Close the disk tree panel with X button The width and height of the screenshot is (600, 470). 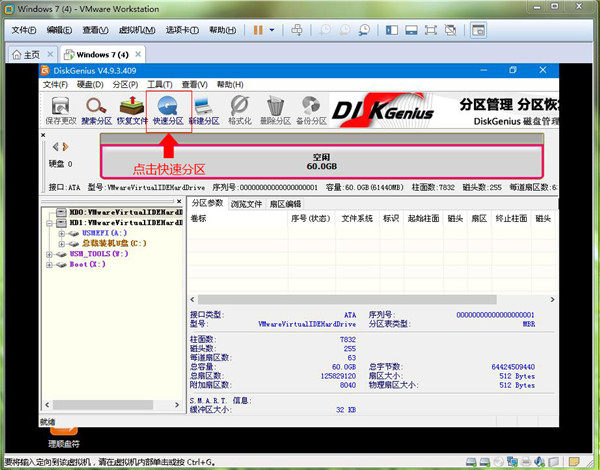tap(179, 201)
